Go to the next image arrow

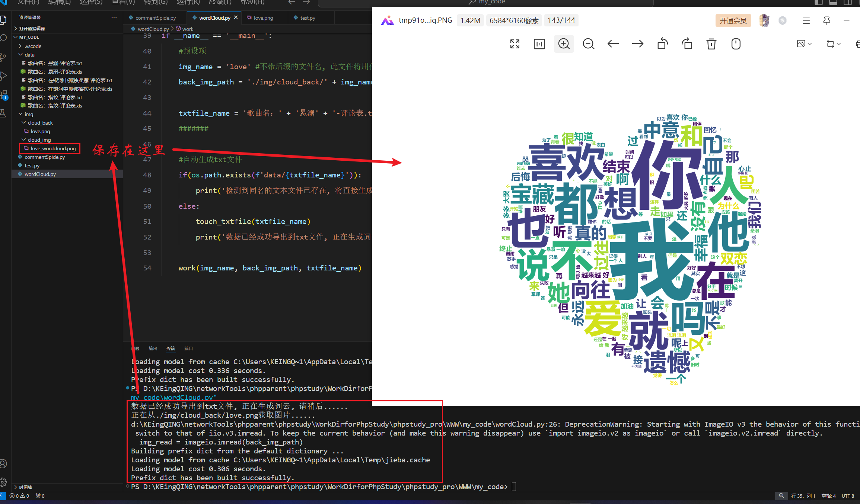(x=637, y=44)
